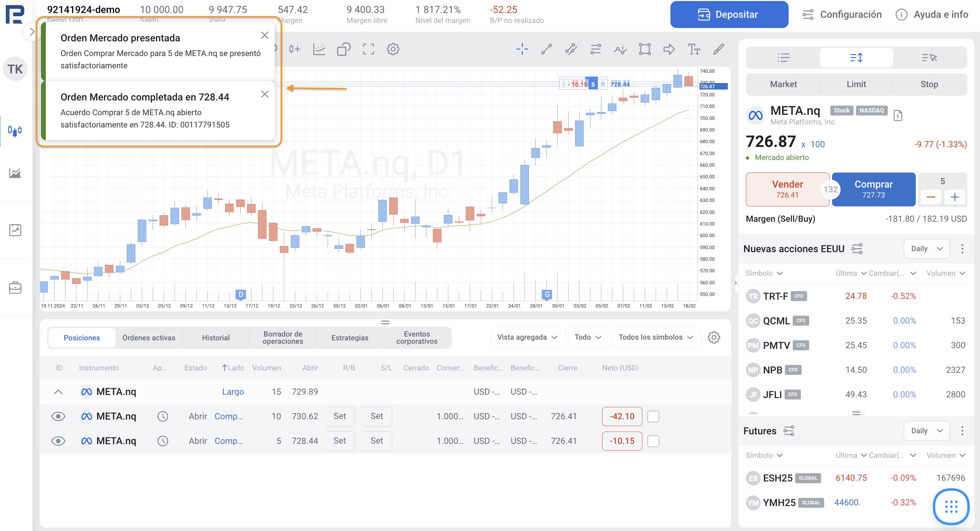Open chart settings gear icon
980x531 pixels.
(393, 49)
